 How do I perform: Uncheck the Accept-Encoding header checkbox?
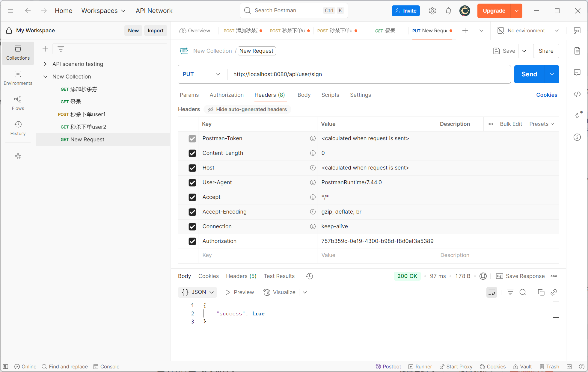coord(192,212)
